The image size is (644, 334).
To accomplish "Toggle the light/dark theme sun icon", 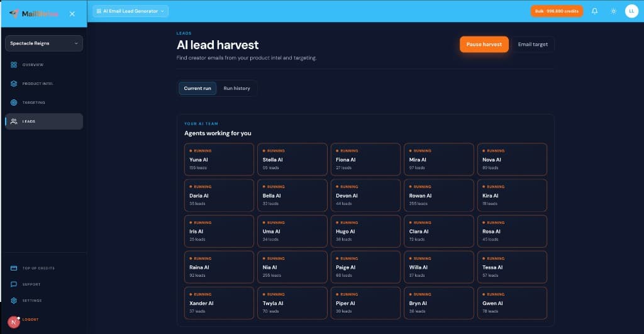I will click(x=614, y=11).
